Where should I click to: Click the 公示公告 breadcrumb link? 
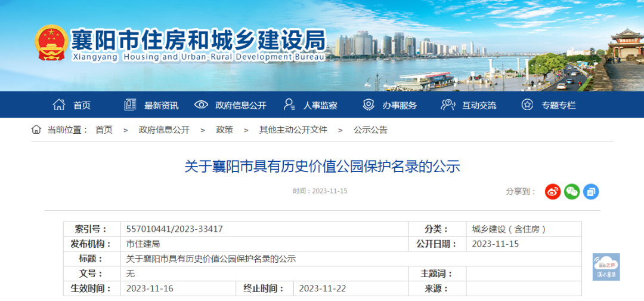tap(370, 130)
